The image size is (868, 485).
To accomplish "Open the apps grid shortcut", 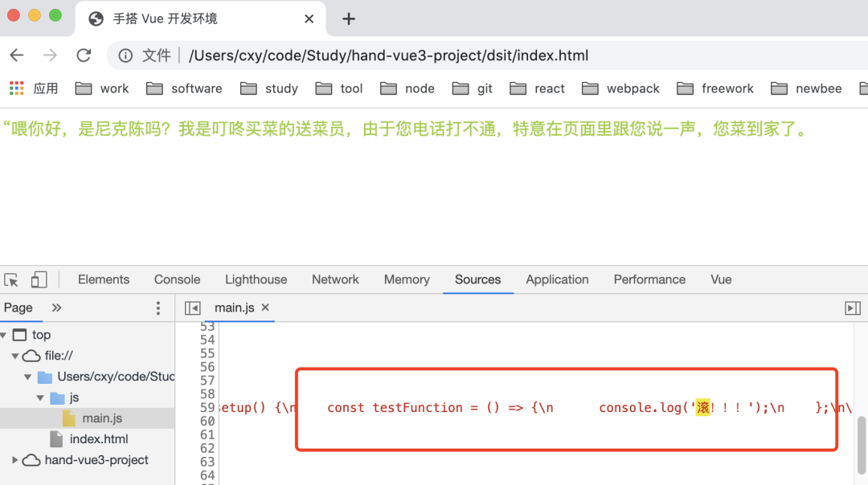I will point(17,88).
